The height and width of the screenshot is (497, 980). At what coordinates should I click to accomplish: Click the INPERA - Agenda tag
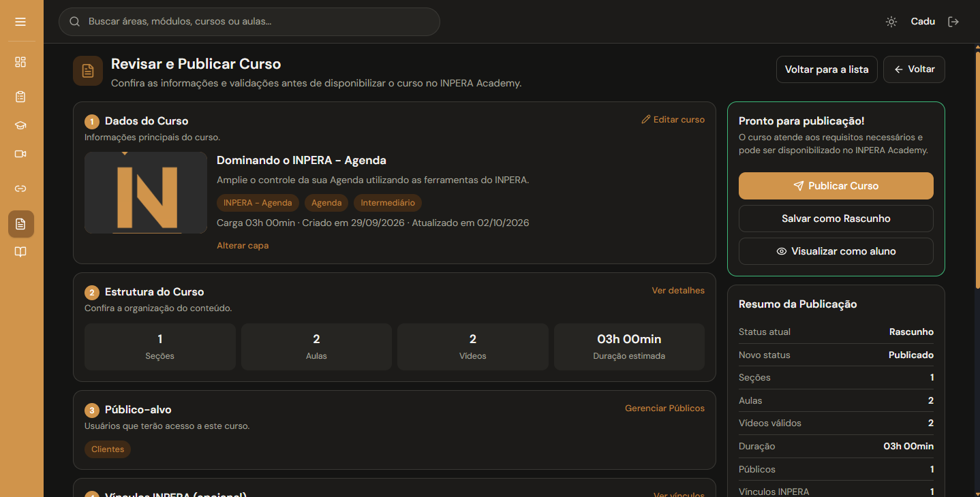[x=258, y=203]
